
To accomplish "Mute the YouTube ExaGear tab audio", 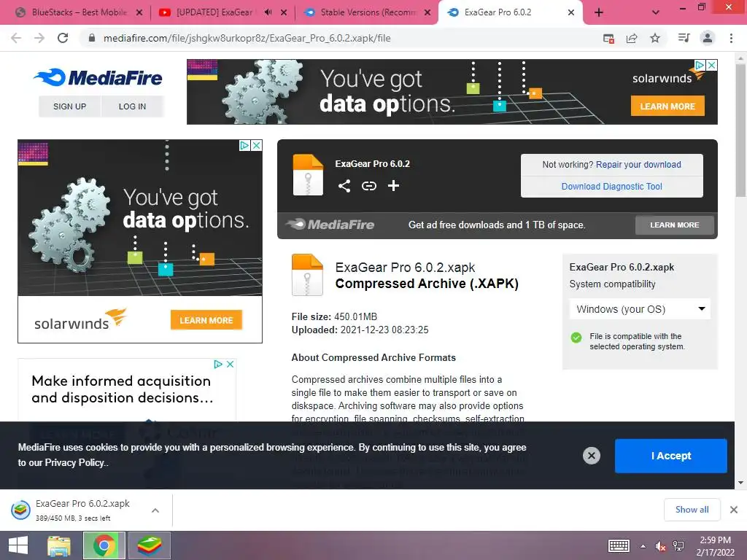I will pos(268,12).
